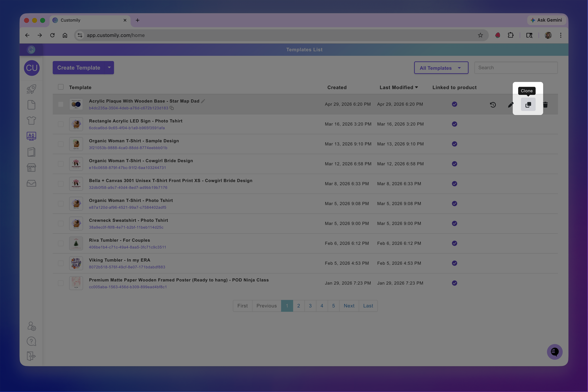The width and height of the screenshot is (588, 392).
Task: Click the Create Template button
Action: pyautogui.click(x=79, y=67)
